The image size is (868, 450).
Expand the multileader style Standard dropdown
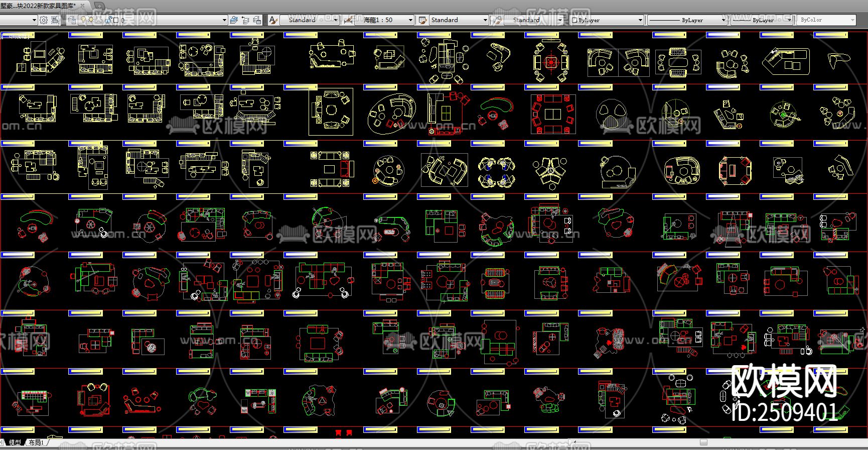[560, 20]
